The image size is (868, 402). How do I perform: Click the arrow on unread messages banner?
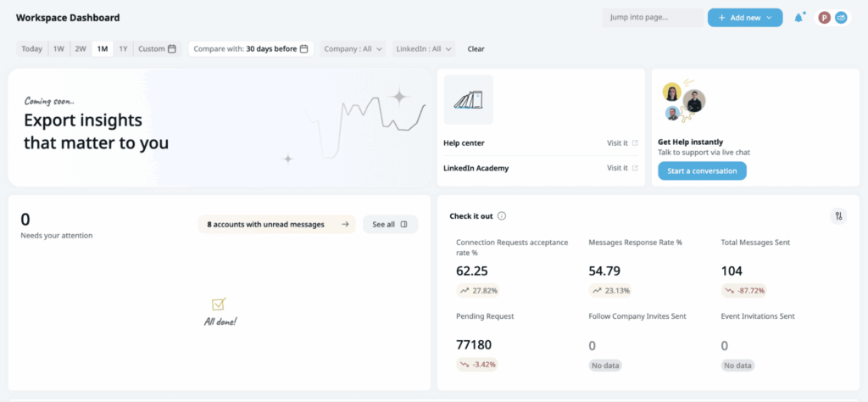(x=345, y=225)
